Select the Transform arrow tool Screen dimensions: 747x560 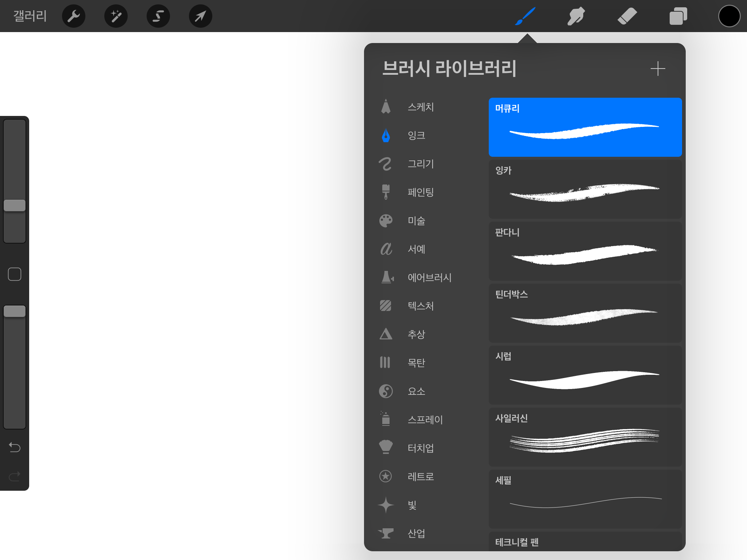(200, 16)
